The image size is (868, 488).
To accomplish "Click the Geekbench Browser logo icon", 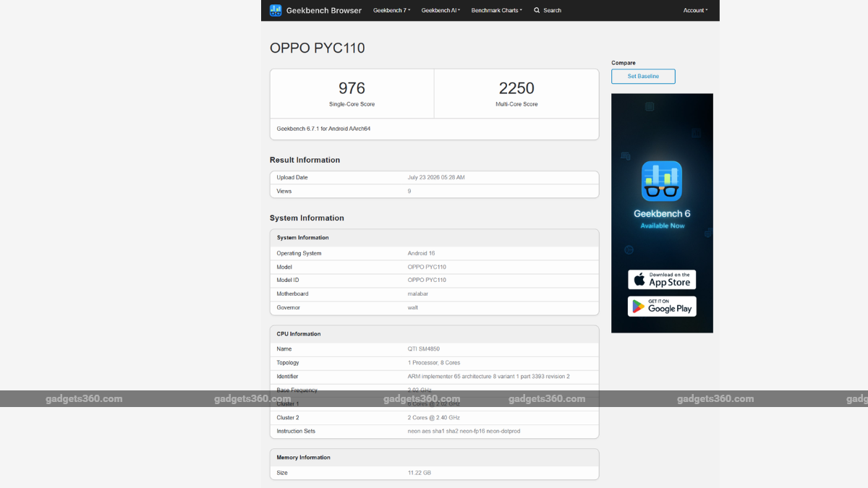I will click(276, 10).
